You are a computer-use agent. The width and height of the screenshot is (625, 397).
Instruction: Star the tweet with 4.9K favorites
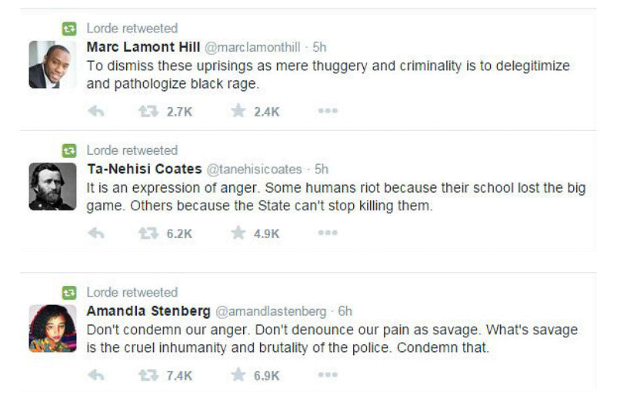pyautogui.click(x=238, y=233)
